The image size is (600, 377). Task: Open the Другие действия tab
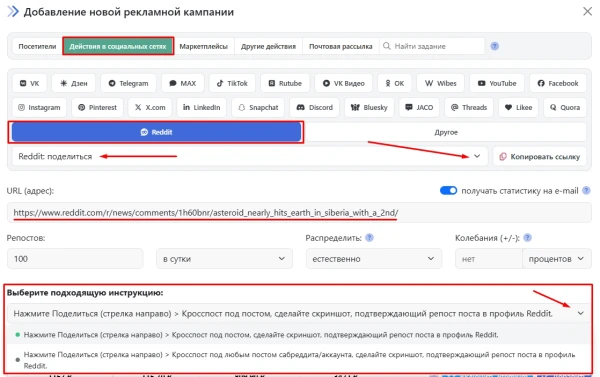click(268, 46)
